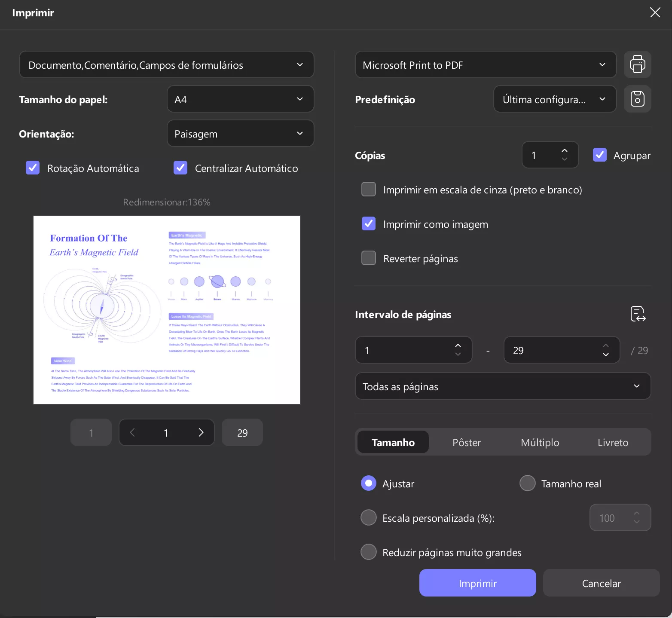Close the Imprimir dialog
The image size is (672, 618).
click(x=655, y=12)
